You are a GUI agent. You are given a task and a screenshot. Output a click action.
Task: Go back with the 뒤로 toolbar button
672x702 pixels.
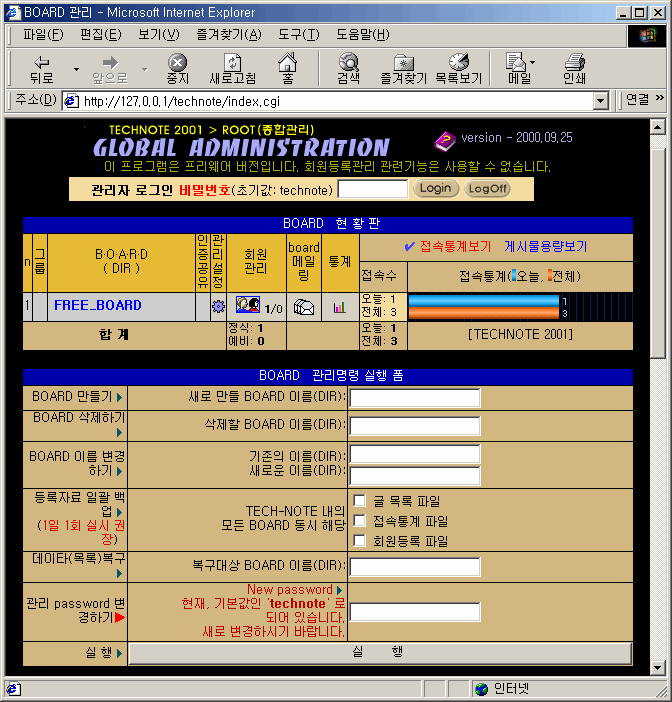coord(41,68)
